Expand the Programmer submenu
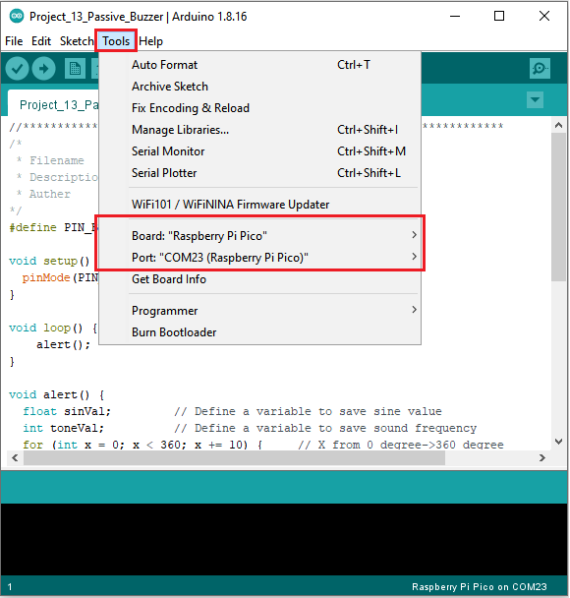This screenshot has height=598, width=570. point(260,310)
